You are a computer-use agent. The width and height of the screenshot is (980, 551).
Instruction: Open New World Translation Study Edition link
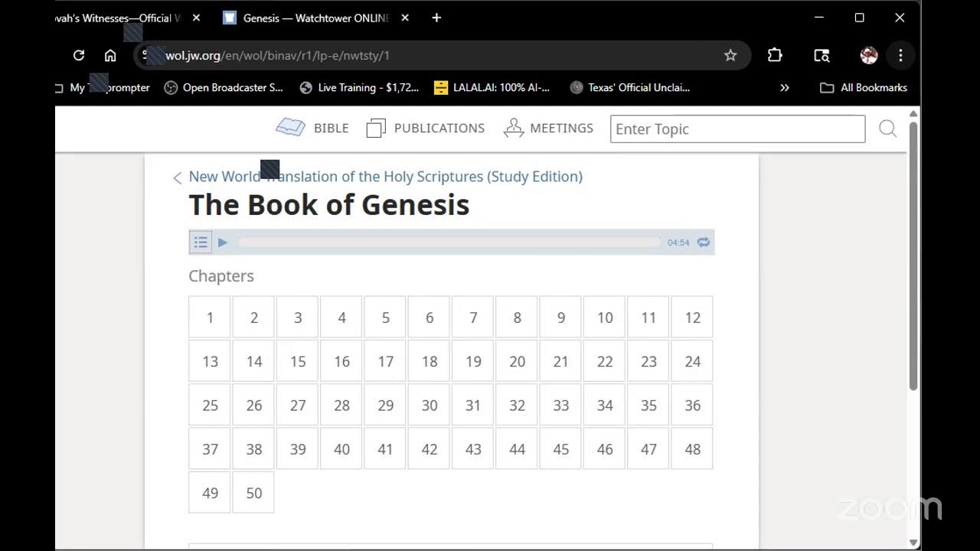tap(386, 177)
